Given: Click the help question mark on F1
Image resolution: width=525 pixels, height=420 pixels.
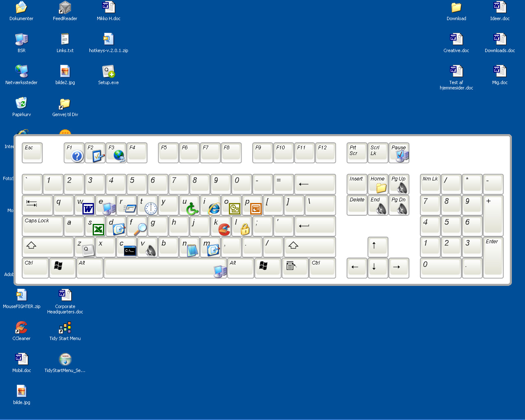Looking at the screenshot, I should (77, 156).
